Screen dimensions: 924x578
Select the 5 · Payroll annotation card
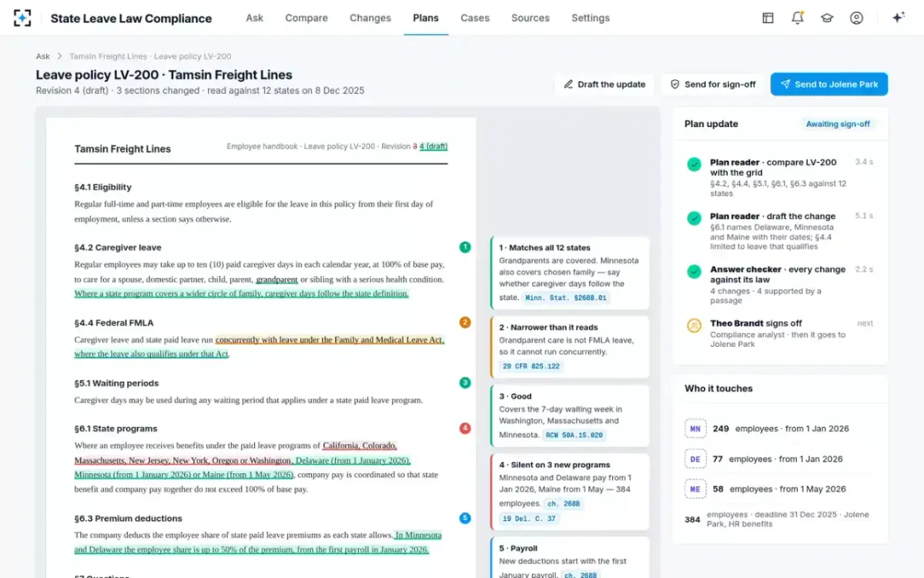570,558
